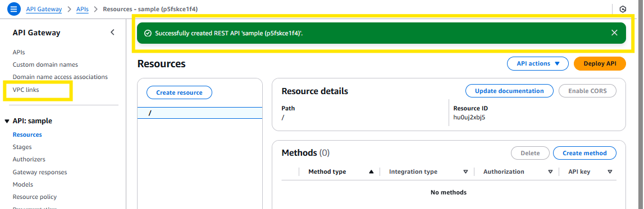Go to API Gateway breadcrumb link
The height and width of the screenshot is (209, 644).
tap(44, 8)
